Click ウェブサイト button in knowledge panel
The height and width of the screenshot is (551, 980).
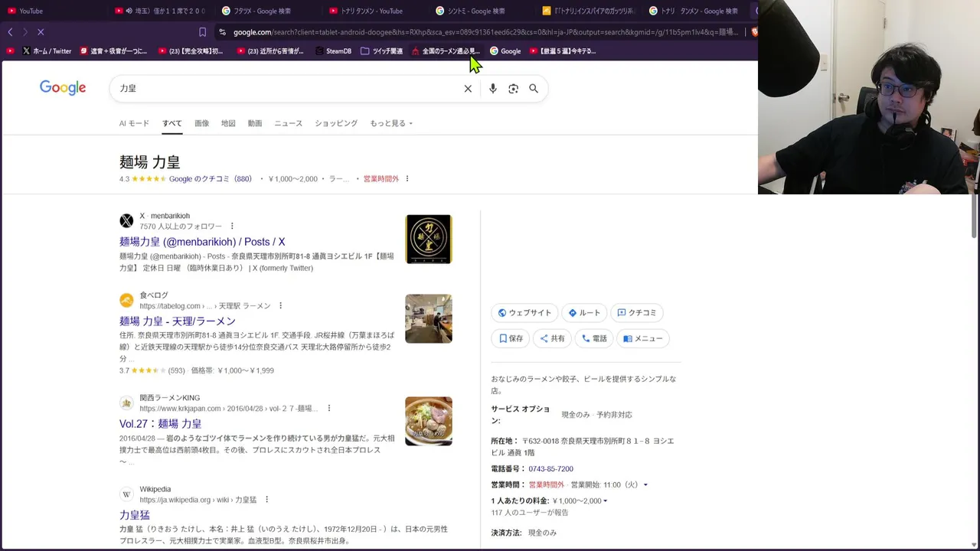point(524,313)
